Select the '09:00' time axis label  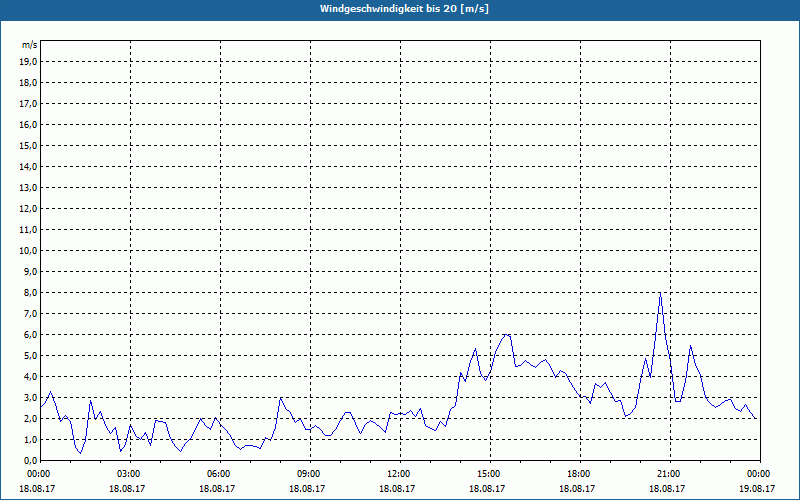click(x=310, y=474)
